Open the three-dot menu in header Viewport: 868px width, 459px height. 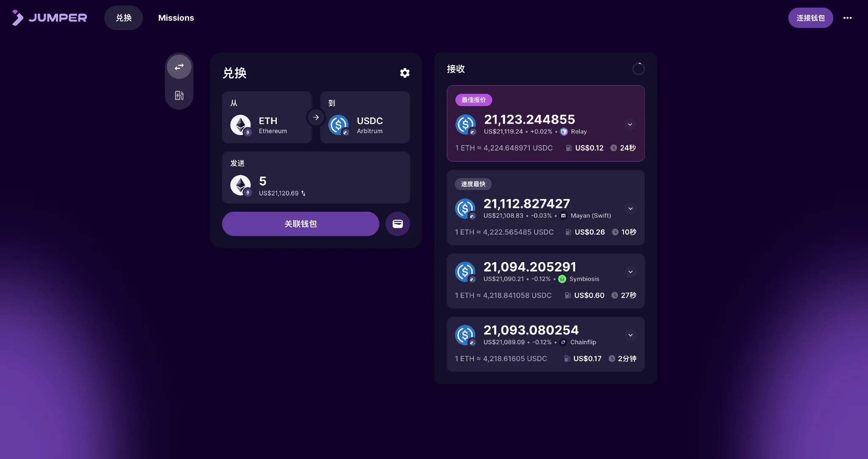(847, 18)
